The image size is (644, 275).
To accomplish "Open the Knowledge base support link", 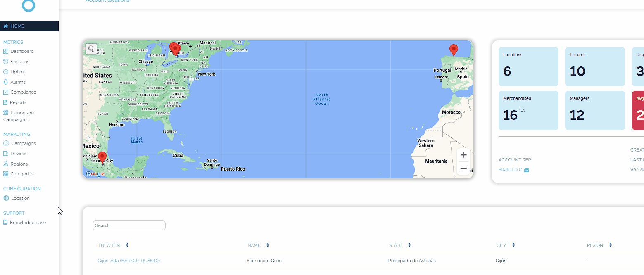I will (x=28, y=223).
